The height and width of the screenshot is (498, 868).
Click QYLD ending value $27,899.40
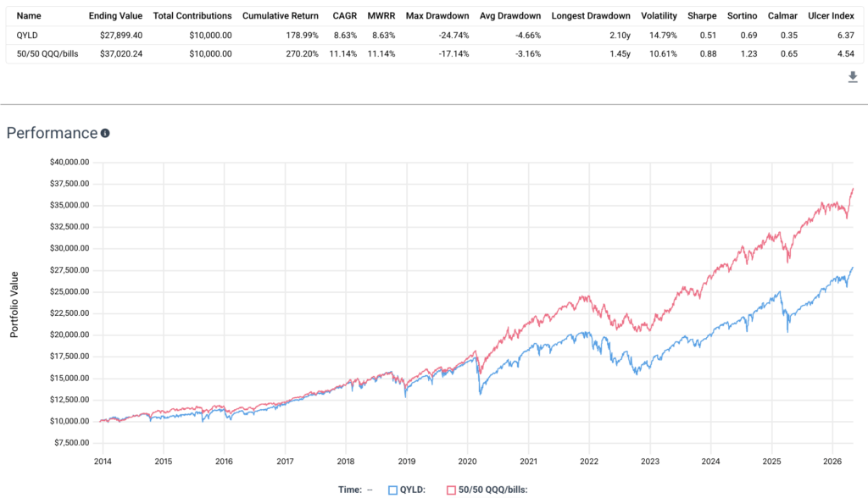[121, 36]
